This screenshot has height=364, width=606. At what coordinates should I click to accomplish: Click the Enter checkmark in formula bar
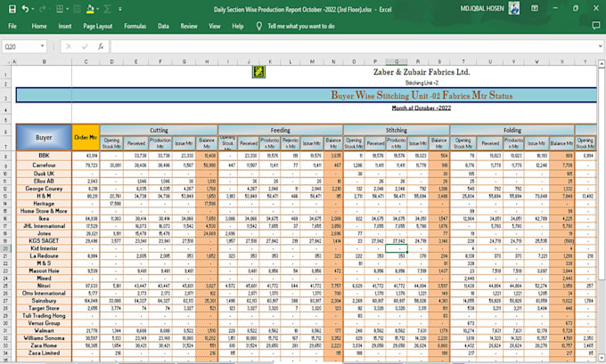(85, 46)
